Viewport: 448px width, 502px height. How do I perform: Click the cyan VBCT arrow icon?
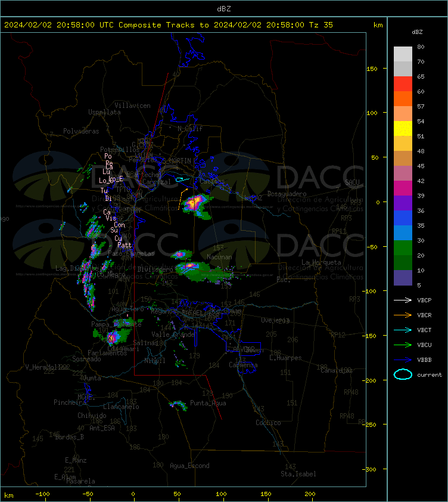[403, 330]
